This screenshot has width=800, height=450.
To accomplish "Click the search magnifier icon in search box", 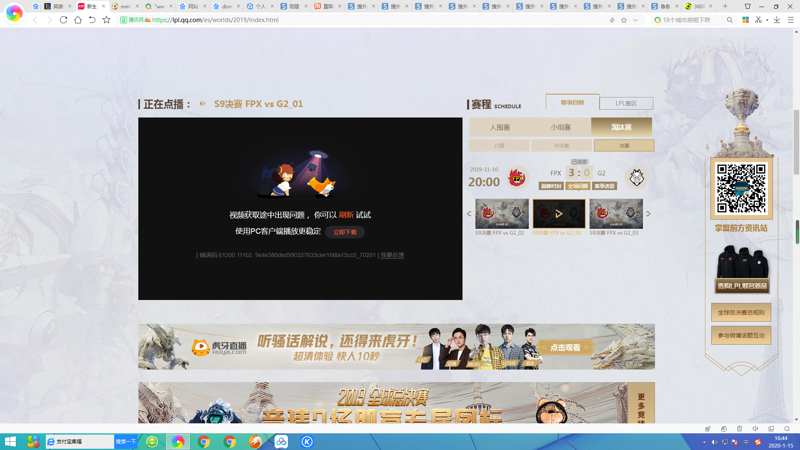I will (730, 20).
